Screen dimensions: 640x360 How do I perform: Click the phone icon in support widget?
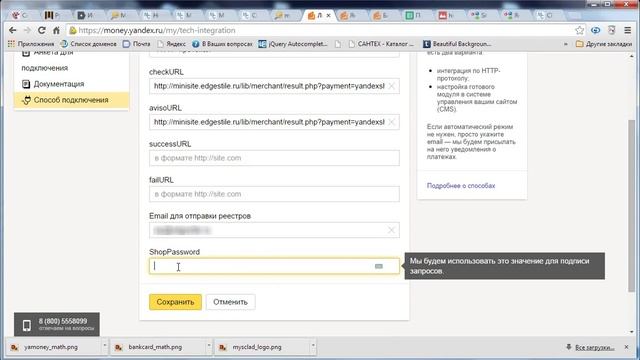(27, 325)
